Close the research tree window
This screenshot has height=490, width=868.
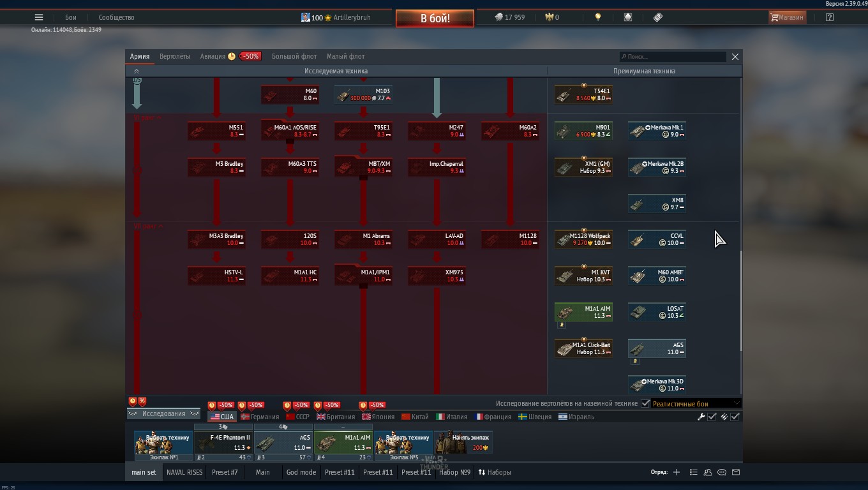click(x=735, y=57)
